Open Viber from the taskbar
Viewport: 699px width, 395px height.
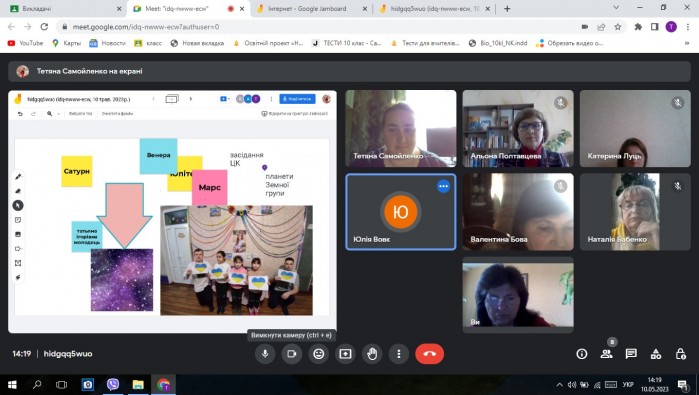(x=113, y=384)
